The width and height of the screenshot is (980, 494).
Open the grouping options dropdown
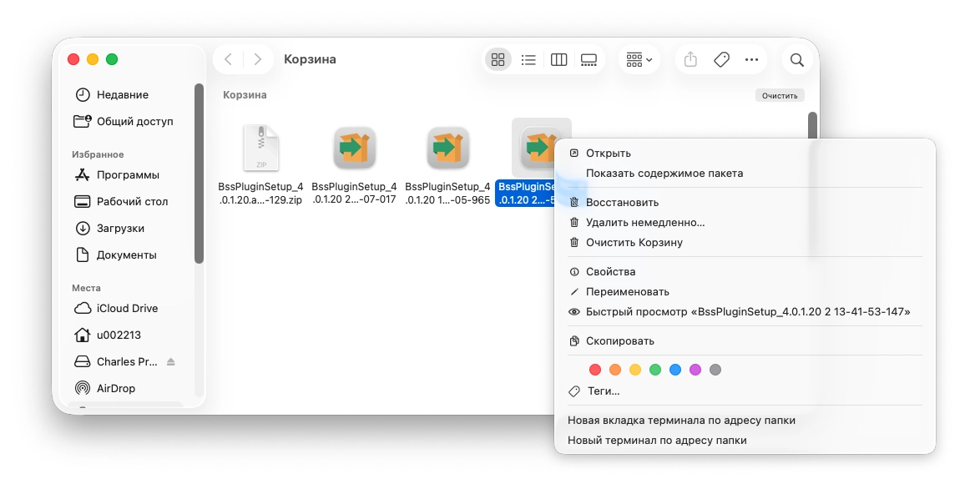tap(639, 60)
